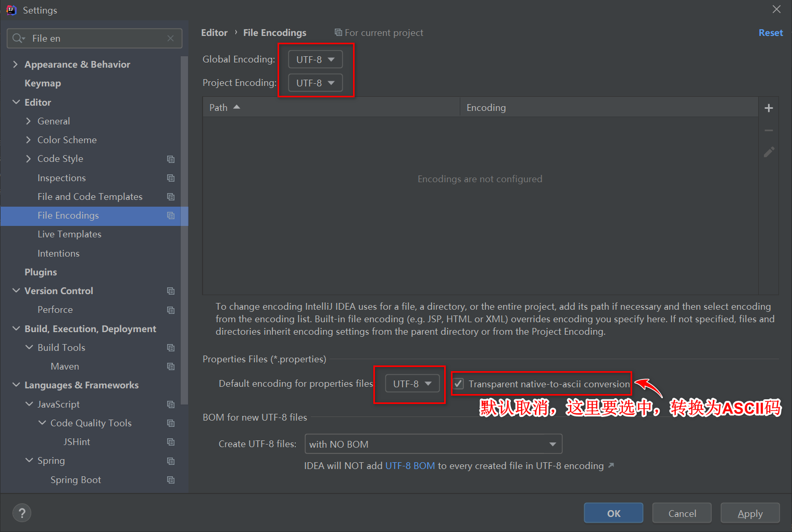
Task: Click the Reset link
Action: pyautogui.click(x=771, y=32)
